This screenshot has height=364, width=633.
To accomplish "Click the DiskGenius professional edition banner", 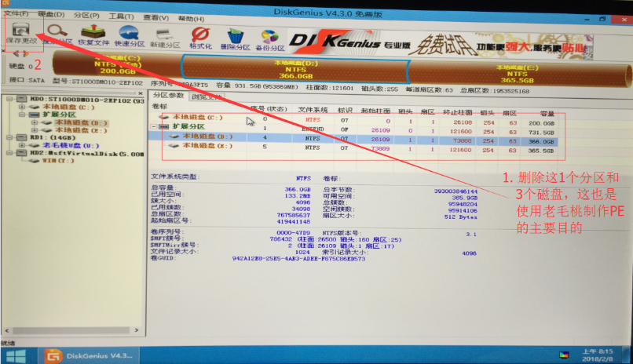I will tap(440, 45).
